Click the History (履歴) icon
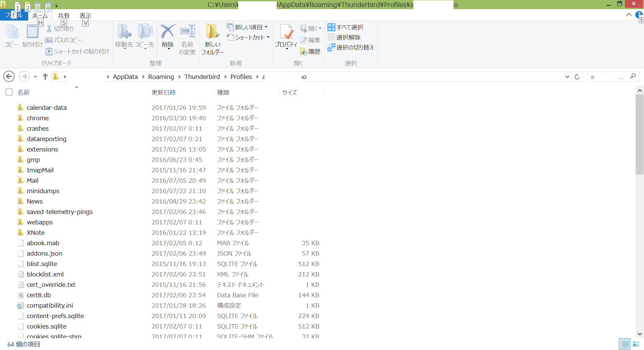Viewport: 644px width, 350px height. (x=311, y=51)
